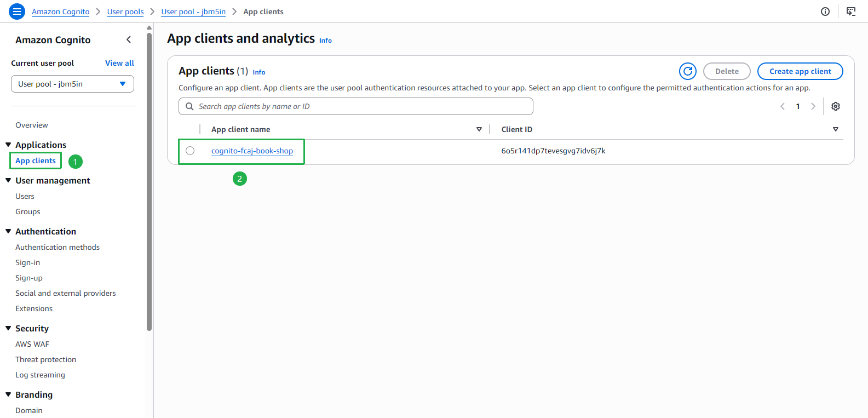
Task: Click the Client ID value 6o5r141dp7tevesgvg7idv6j7k
Action: 553,151
